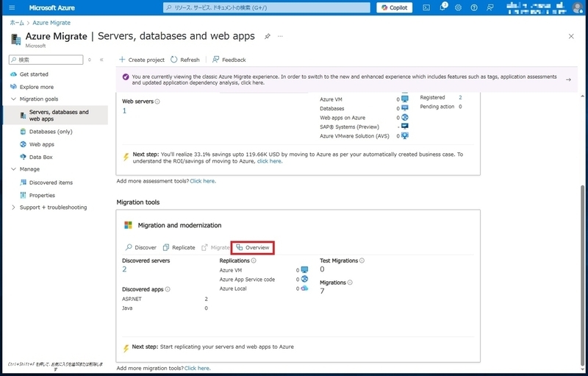Click the Test Migrations info icon
588x376 pixels.
click(x=362, y=260)
